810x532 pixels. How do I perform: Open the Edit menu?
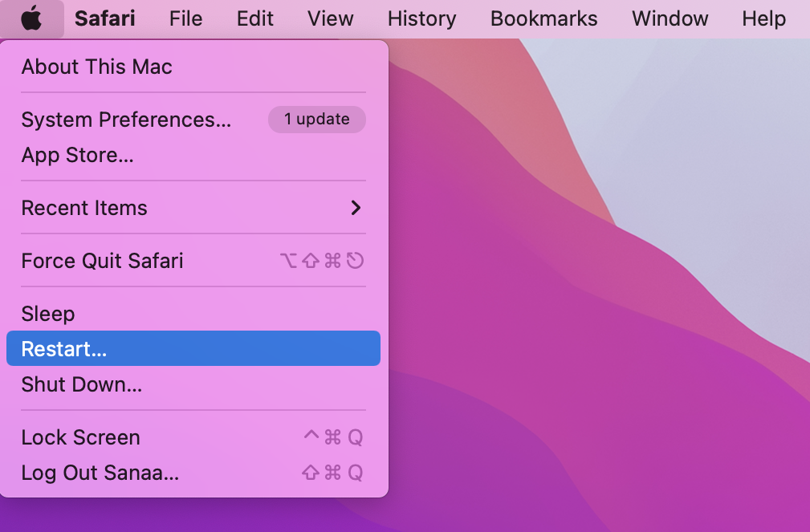coord(254,18)
